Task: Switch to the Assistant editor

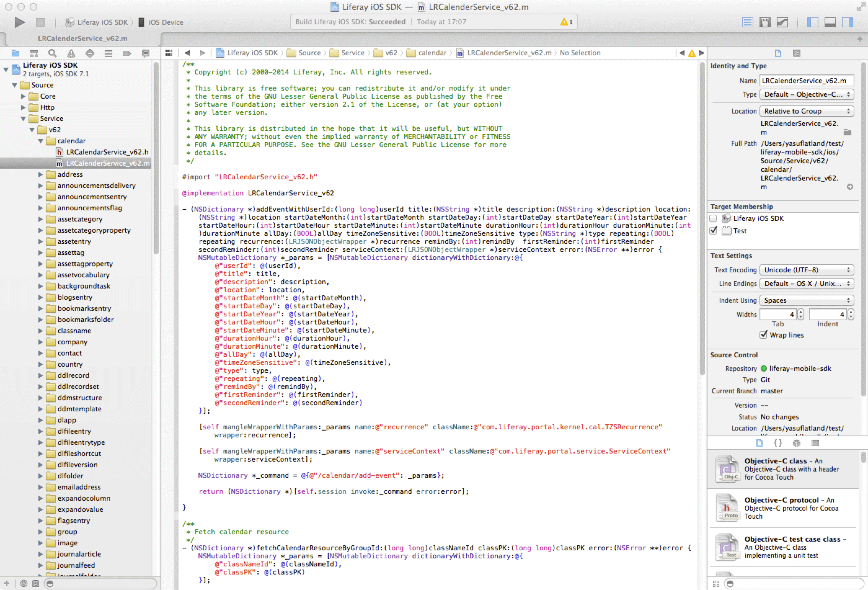Action: (x=764, y=22)
